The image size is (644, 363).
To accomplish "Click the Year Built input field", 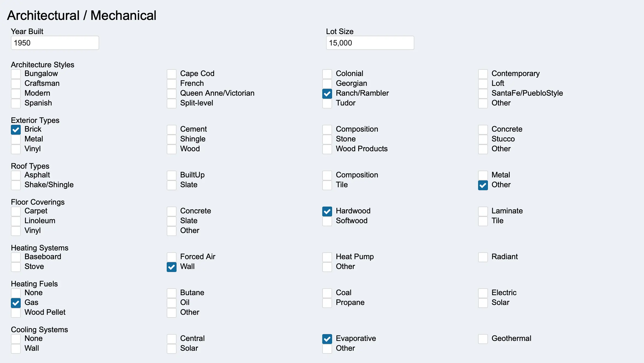I will pos(55,43).
